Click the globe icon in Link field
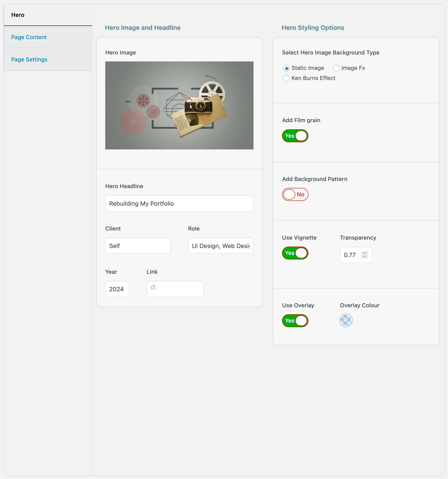448x479 pixels. point(153,287)
